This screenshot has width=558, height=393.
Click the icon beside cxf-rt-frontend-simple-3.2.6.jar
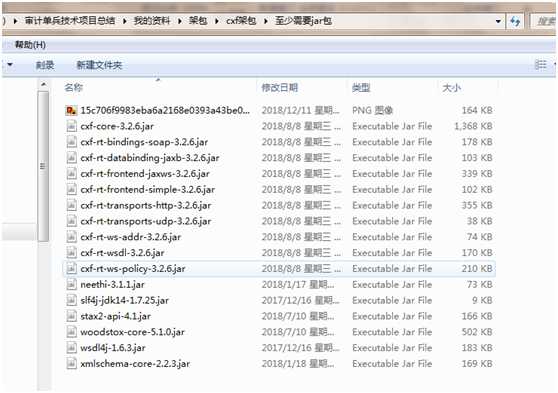71,189
